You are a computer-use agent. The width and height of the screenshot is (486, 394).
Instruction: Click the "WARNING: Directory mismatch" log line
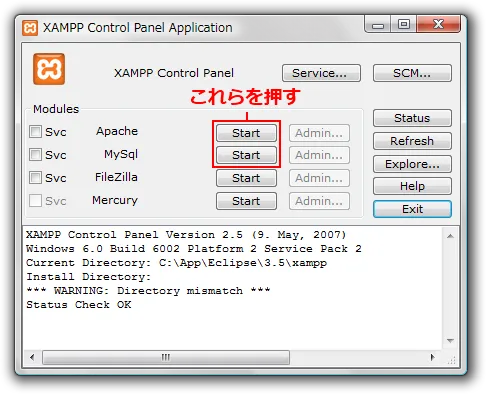[x=148, y=291]
